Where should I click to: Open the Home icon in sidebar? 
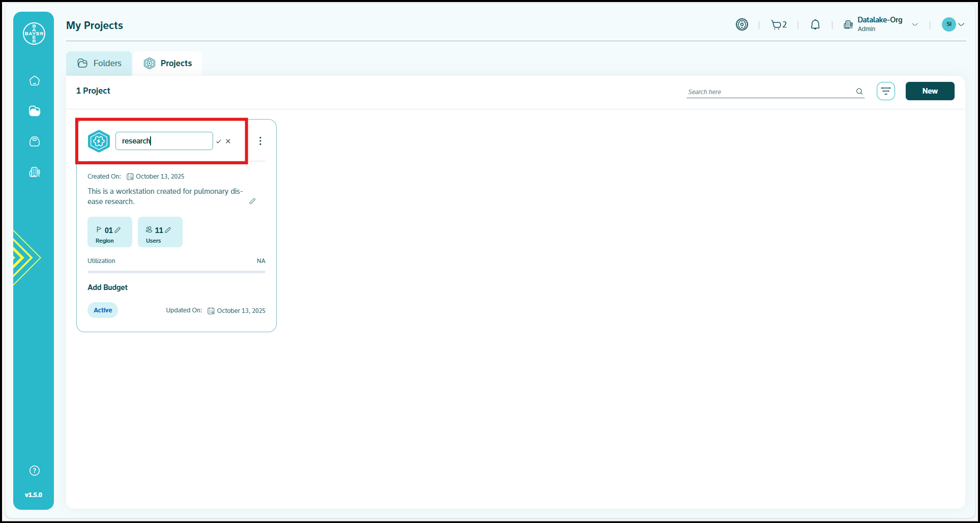pos(35,81)
